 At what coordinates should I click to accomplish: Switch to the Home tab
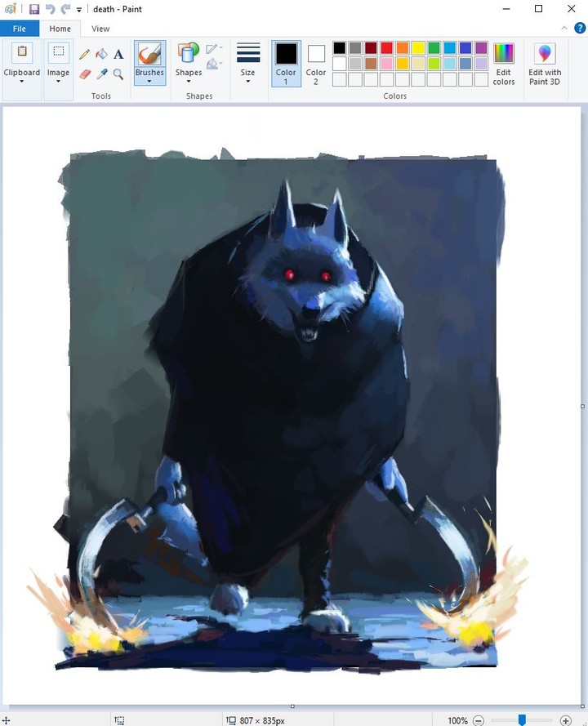(60, 29)
